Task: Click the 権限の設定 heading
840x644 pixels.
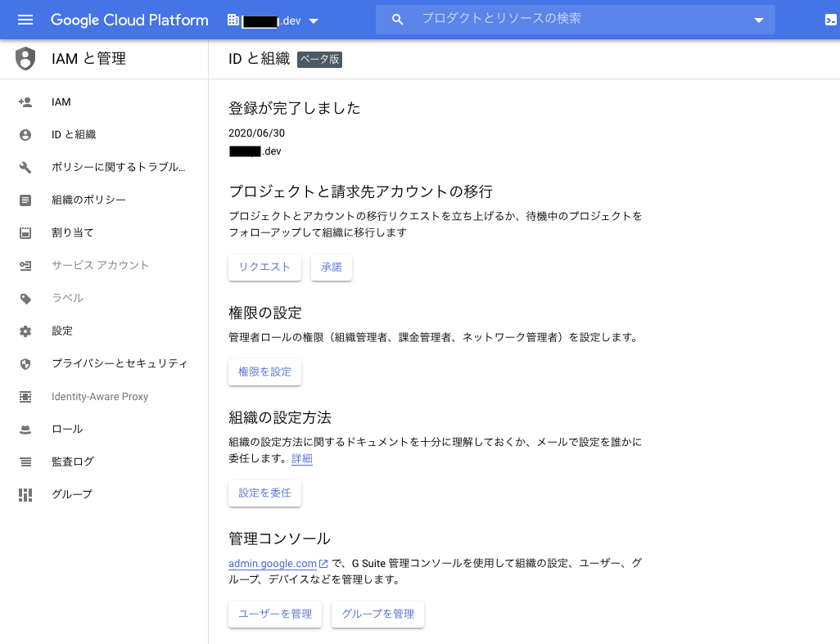Action: pos(265,313)
